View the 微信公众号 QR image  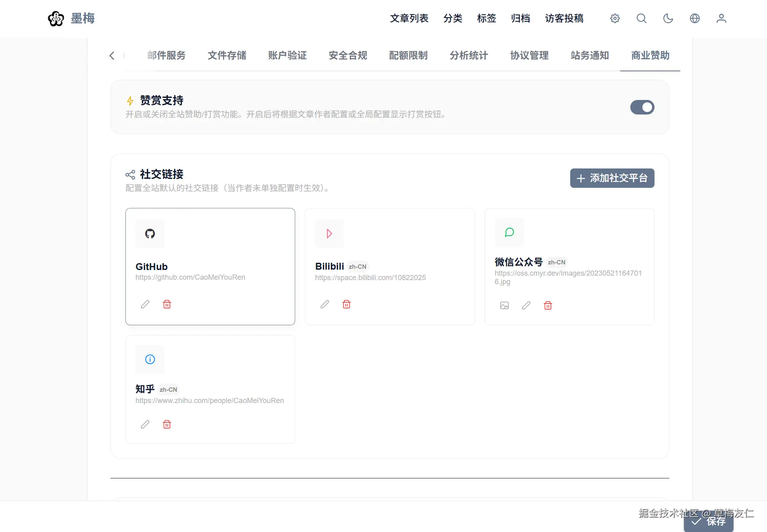504,305
